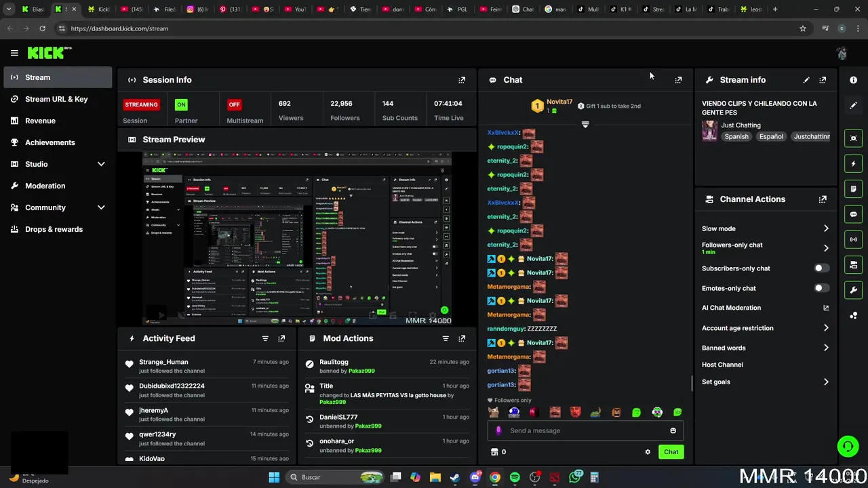Expand Banned words settings
Screen dimensions: 868x488
[x=826, y=348]
